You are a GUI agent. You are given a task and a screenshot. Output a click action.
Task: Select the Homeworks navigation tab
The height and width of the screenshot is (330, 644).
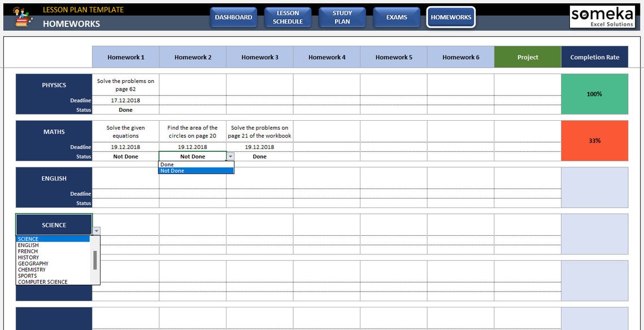coord(450,17)
